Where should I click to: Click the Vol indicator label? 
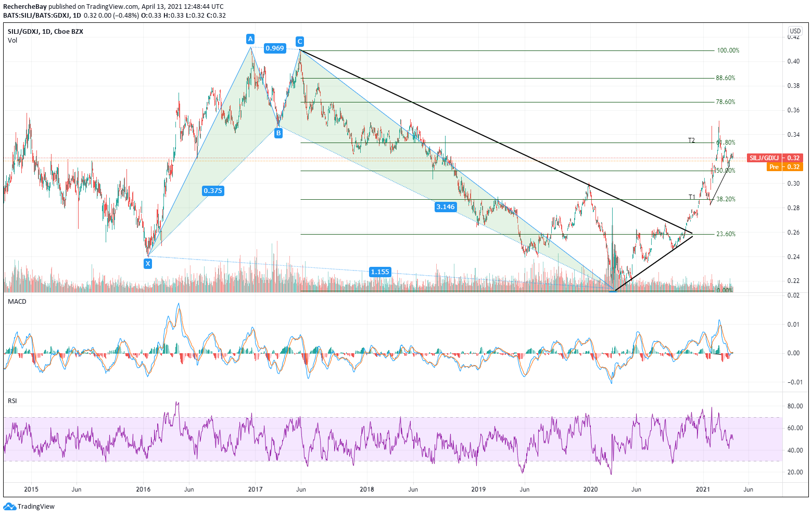(12, 40)
